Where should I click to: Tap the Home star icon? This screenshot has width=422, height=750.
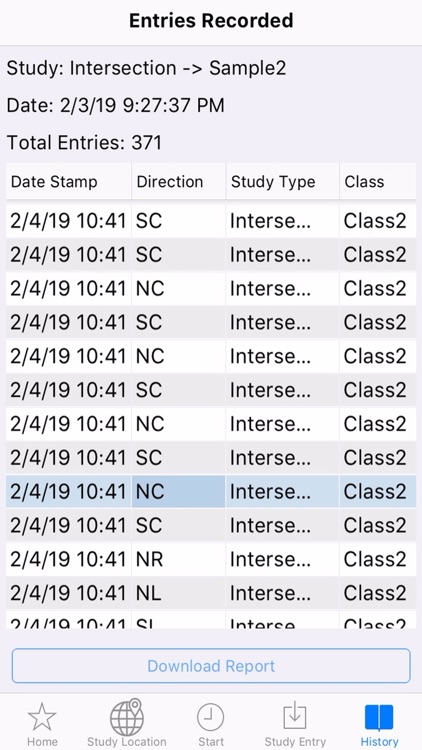[x=42, y=717]
